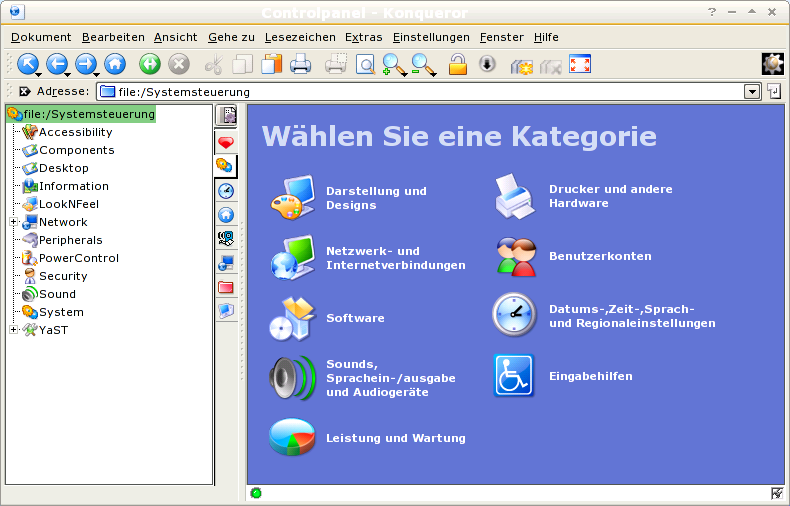Stop loading with the grey X icon

(x=178, y=64)
